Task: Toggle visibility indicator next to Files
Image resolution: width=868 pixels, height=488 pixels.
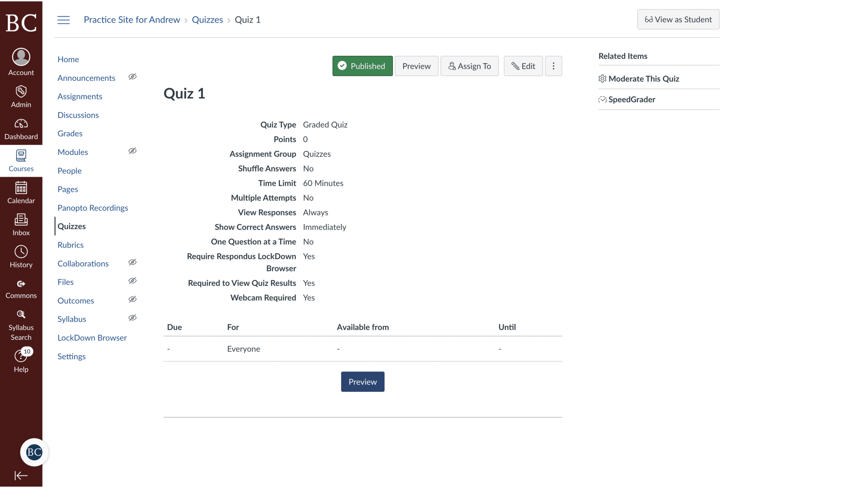Action: [132, 281]
